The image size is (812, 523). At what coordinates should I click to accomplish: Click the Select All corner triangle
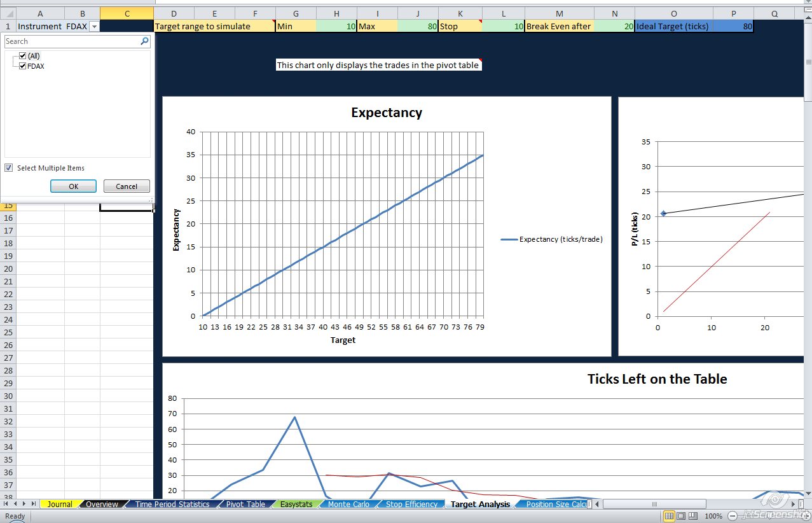(x=8, y=13)
